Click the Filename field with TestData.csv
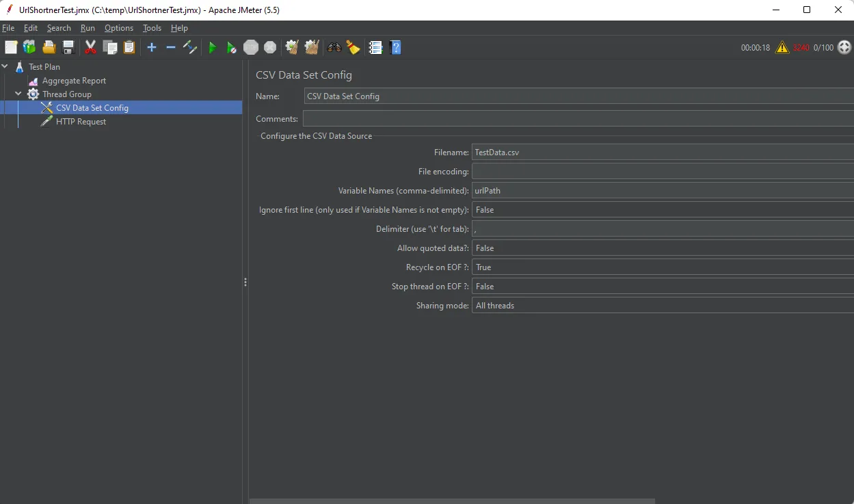 click(663, 152)
